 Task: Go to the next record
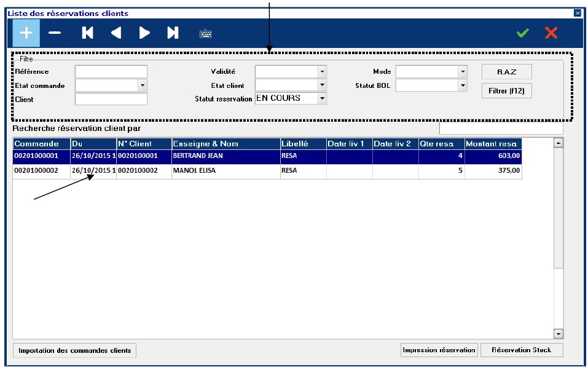click(x=144, y=33)
